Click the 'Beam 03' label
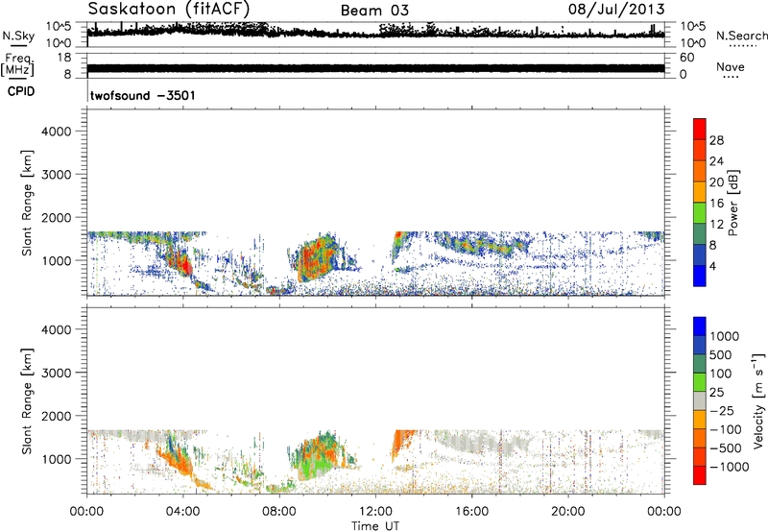This screenshot has height=532, width=768. click(374, 11)
